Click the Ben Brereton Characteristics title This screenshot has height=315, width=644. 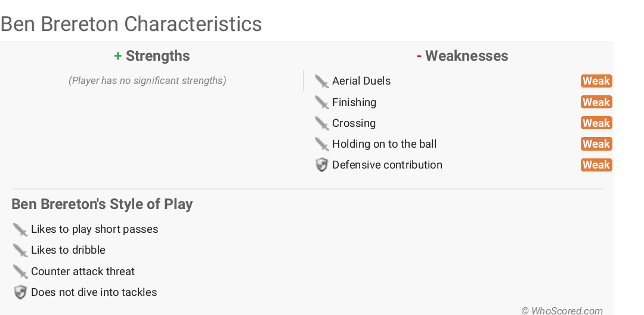(131, 24)
